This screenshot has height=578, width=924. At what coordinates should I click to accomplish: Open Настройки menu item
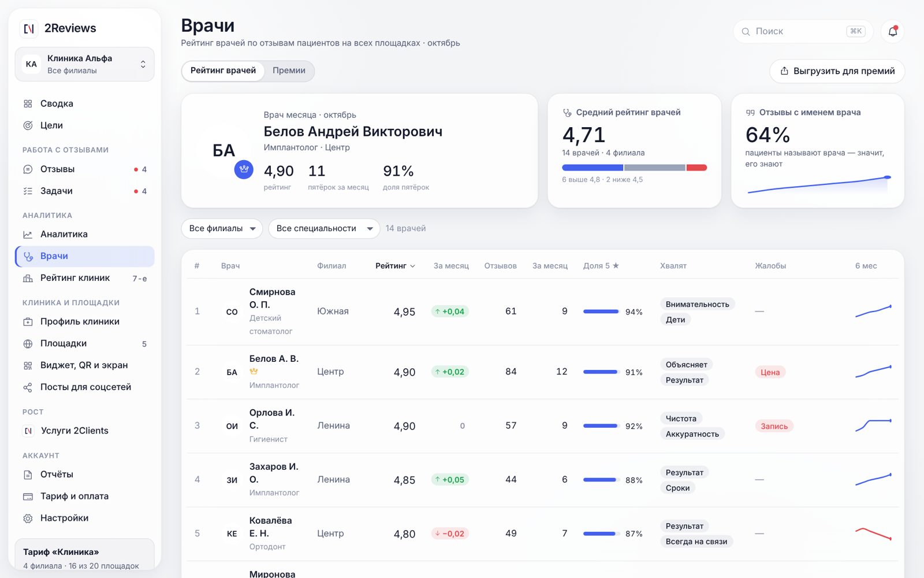(84, 518)
